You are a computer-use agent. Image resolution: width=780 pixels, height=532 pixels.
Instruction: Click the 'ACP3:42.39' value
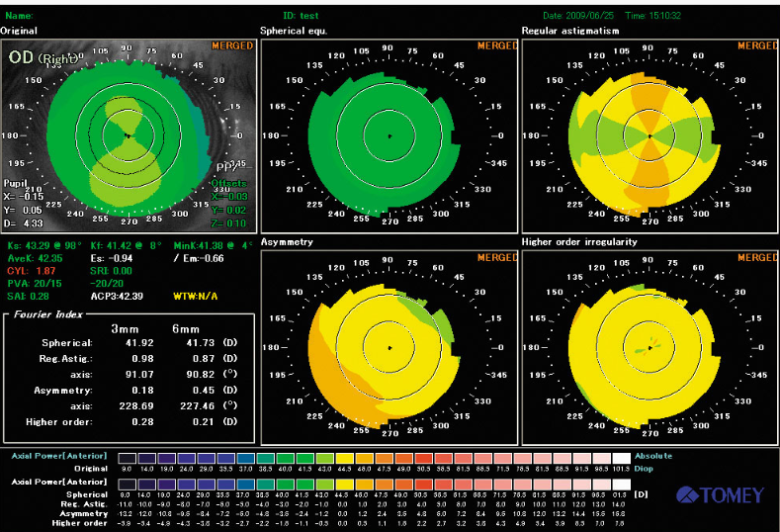(x=117, y=297)
